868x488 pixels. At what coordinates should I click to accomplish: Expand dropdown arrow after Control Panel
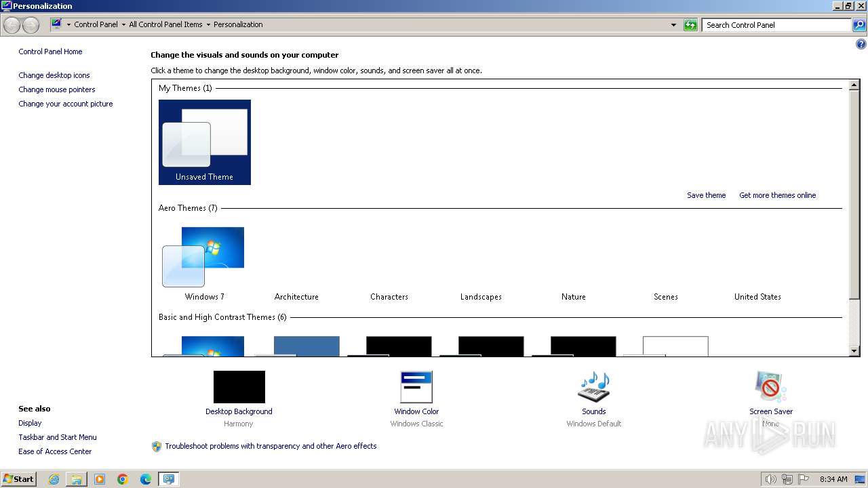123,24
